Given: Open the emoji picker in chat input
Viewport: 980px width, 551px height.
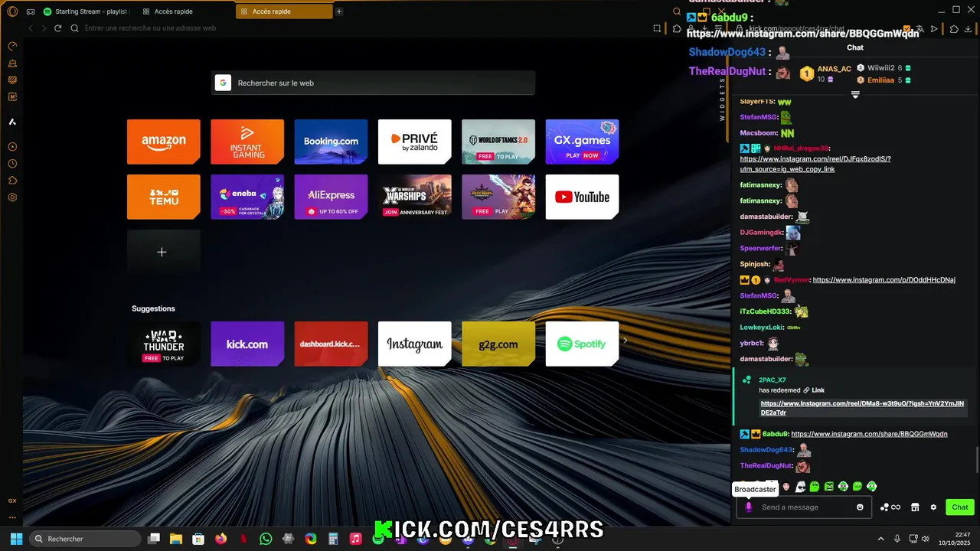Looking at the screenshot, I should coord(860,507).
